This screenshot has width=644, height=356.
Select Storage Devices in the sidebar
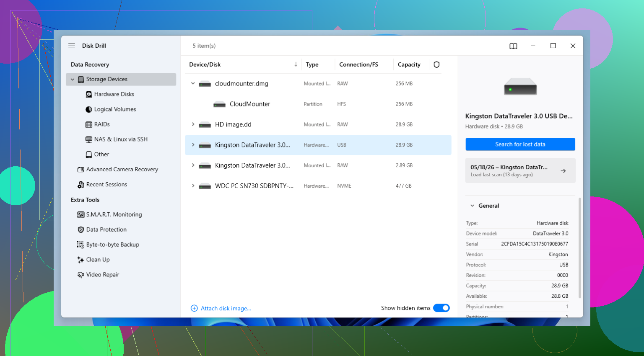[121, 79]
